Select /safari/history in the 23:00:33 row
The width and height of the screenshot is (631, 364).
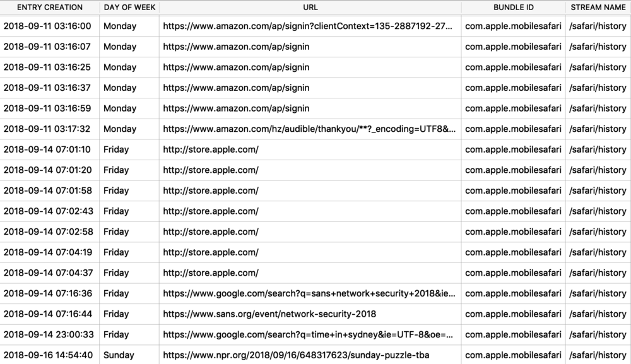point(598,334)
